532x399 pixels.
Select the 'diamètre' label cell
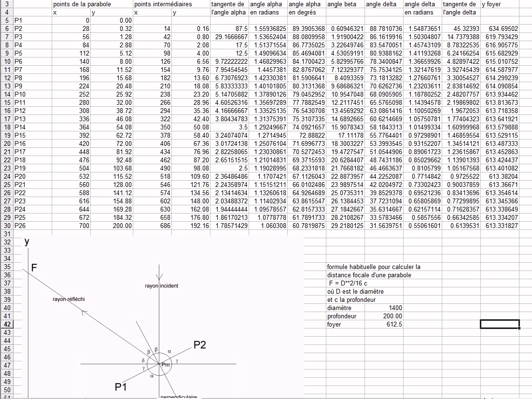(345, 308)
